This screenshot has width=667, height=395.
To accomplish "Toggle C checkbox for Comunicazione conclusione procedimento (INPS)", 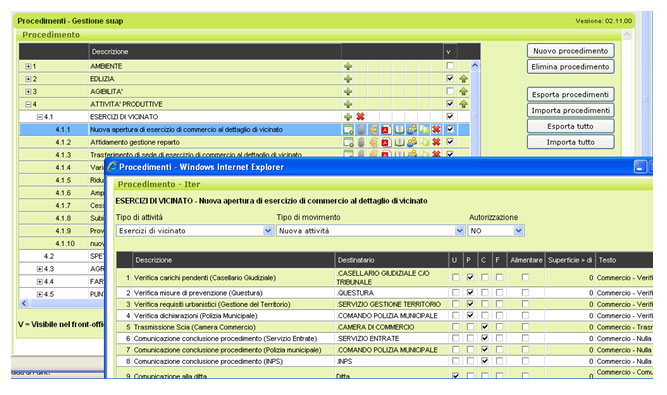I will click(x=485, y=361).
